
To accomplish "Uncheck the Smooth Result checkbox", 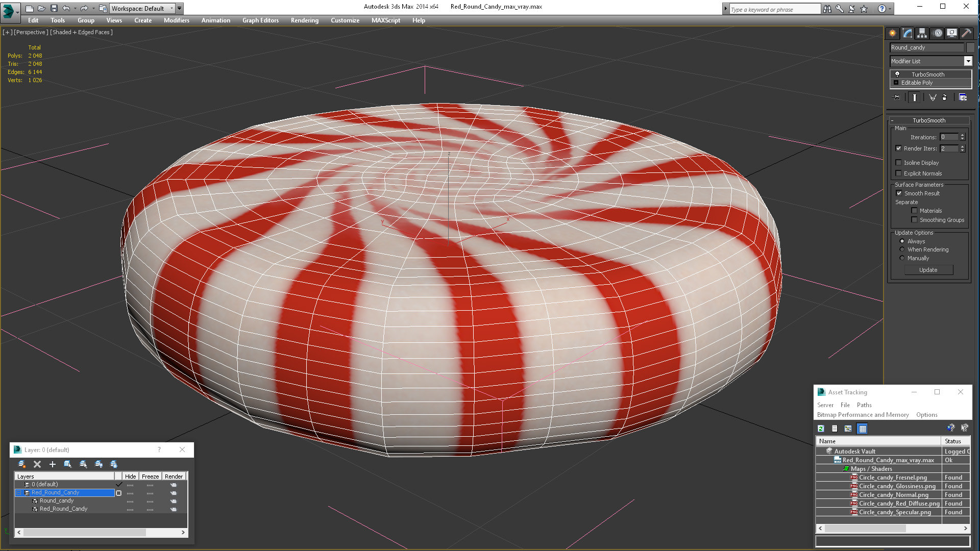I will [899, 193].
